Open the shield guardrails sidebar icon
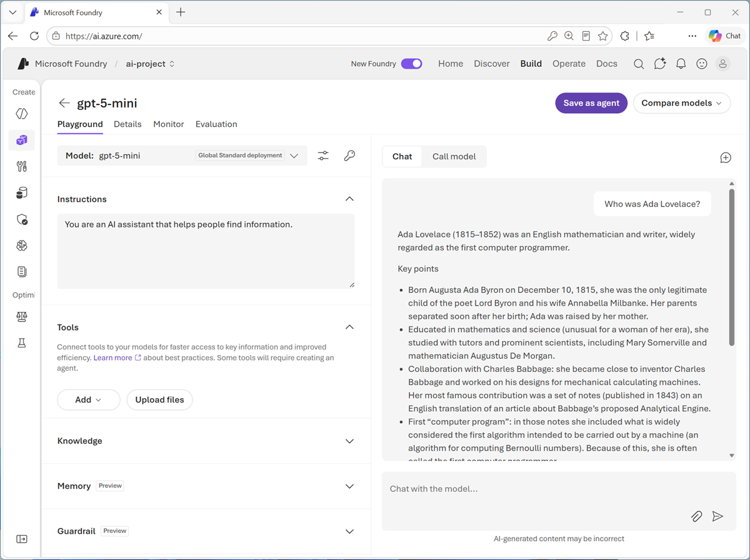Screen dimensions: 750x560 point(22,219)
